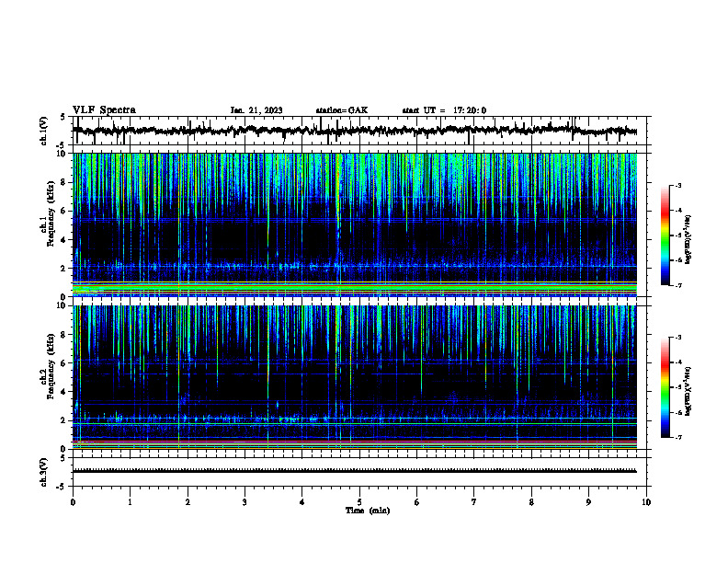Viewport: 728px width, 563px height.
Task: Click the ch.1 spectrogram panel
Action: pyautogui.click(x=355, y=224)
